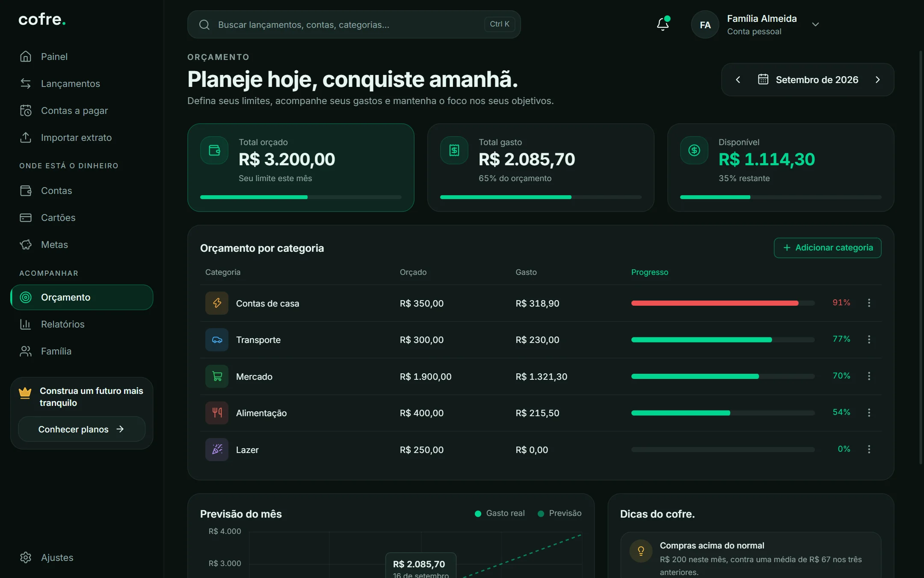
Task: Open Ajustes settings in the sidebar
Action: click(82, 557)
